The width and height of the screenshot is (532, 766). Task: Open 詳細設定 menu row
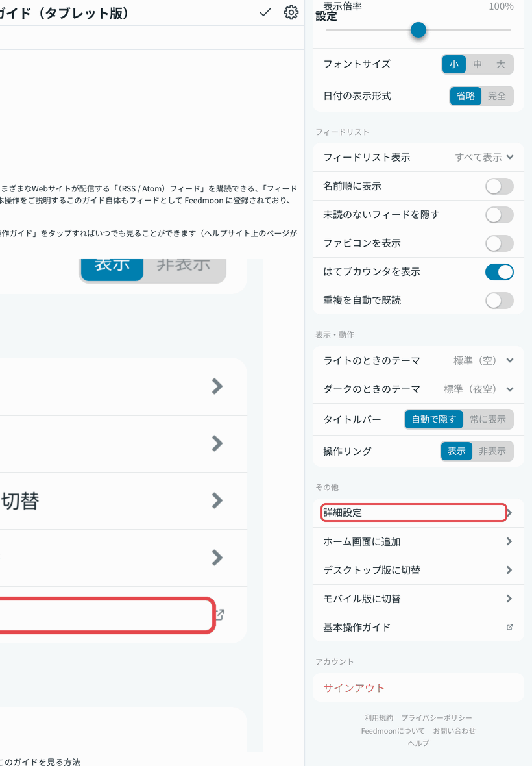[418, 513]
